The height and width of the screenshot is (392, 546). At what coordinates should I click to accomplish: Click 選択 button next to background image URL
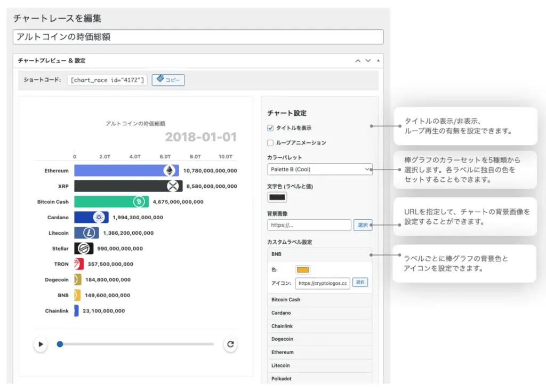pos(363,225)
